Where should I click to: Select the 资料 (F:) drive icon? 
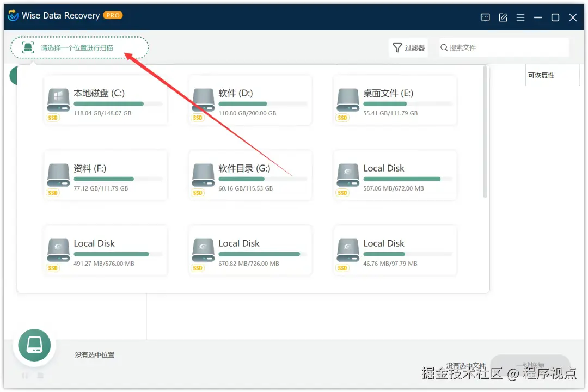[58, 175]
